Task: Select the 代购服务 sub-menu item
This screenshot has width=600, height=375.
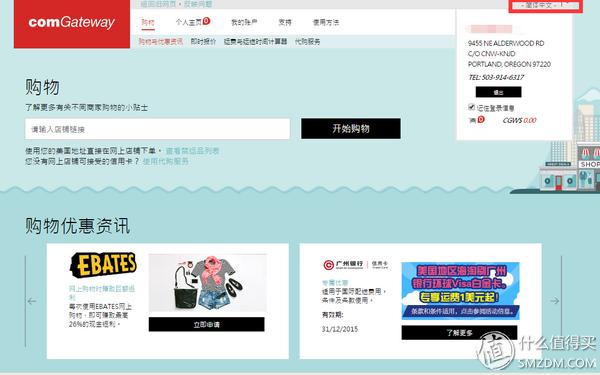Action: 307,42
